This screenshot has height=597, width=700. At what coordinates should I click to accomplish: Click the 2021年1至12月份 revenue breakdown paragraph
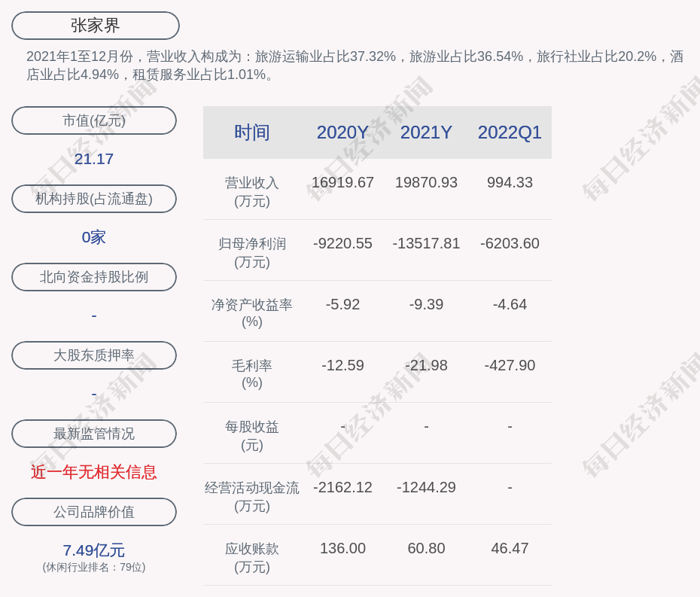tap(355, 65)
